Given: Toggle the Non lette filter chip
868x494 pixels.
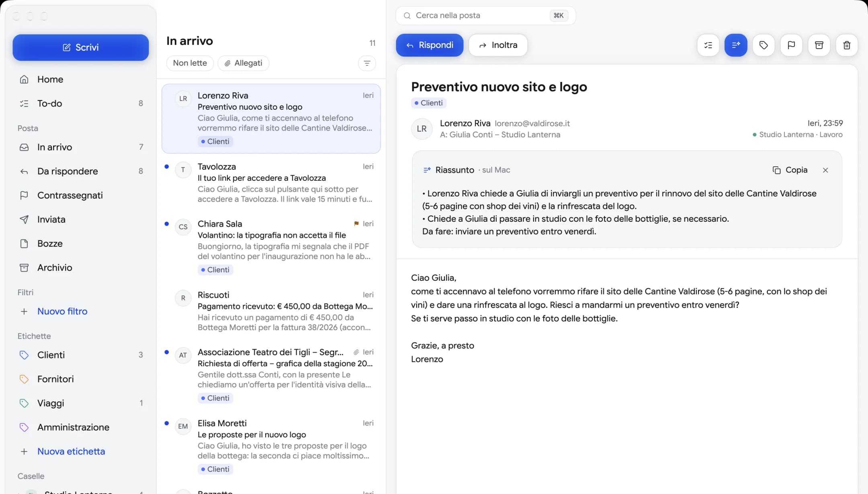Looking at the screenshot, I should (190, 63).
